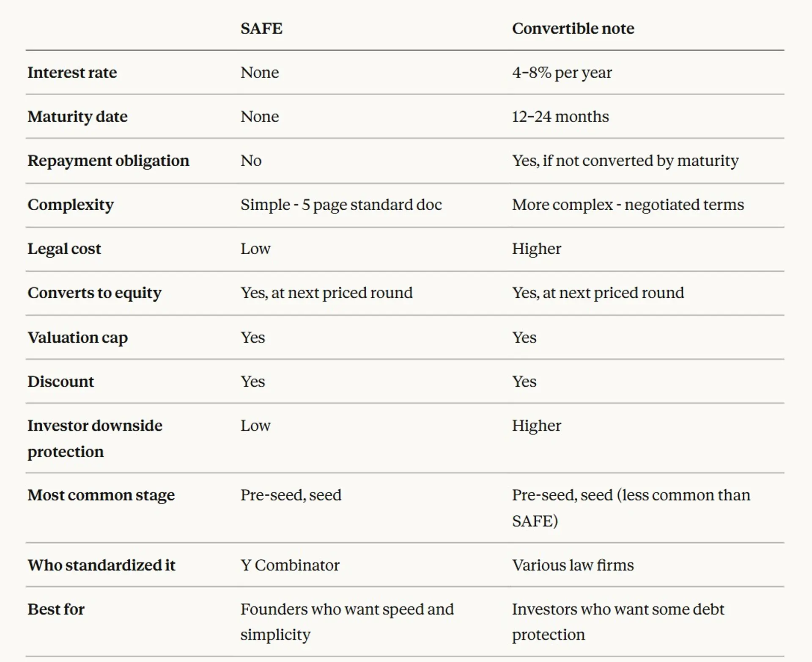This screenshot has height=662, width=812.
Task: Click the '4–8% per year' cell
Action: pos(562,73)
